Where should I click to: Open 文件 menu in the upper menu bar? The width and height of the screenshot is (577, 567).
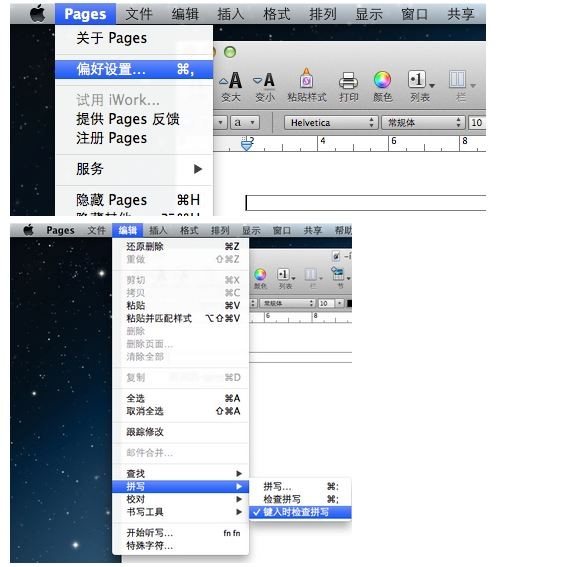tap(139, 14)
